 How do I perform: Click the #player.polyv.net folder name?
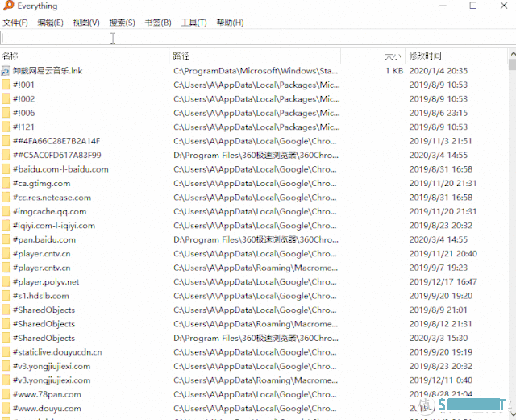46,282
